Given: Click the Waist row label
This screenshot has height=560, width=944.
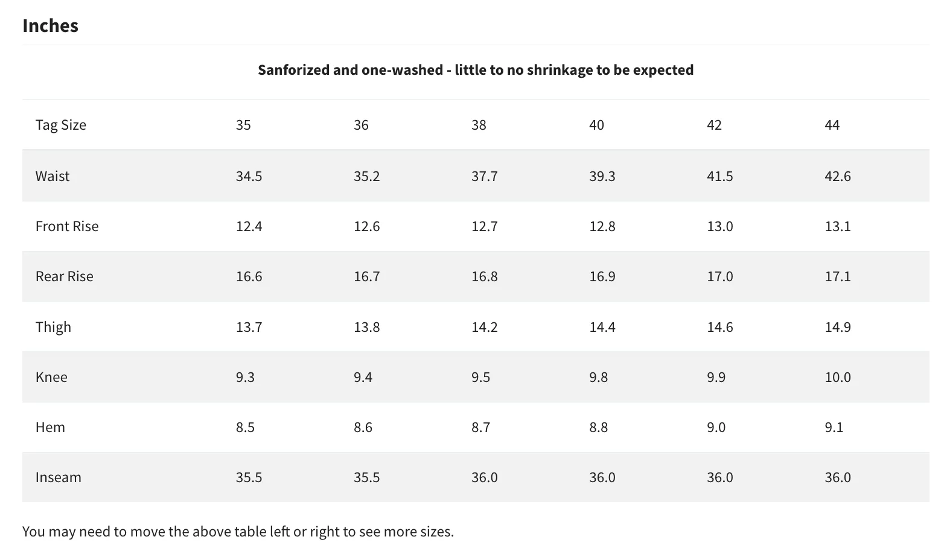Looking at the screenshot, I should click(x=53, y=176).
